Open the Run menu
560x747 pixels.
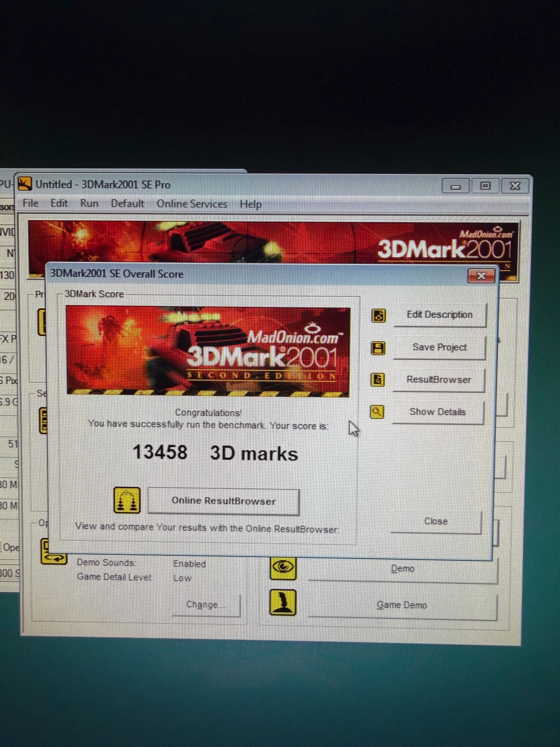89,204
